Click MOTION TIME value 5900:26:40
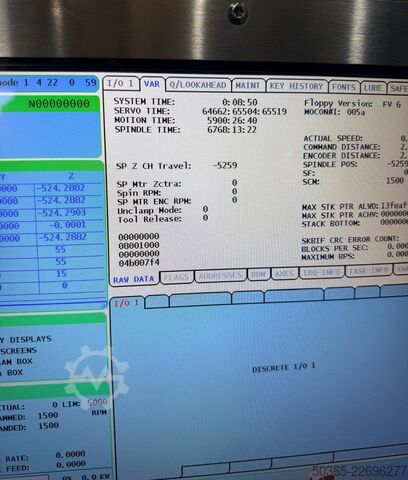This screenshot has height=480, width=408. point(232,120)
